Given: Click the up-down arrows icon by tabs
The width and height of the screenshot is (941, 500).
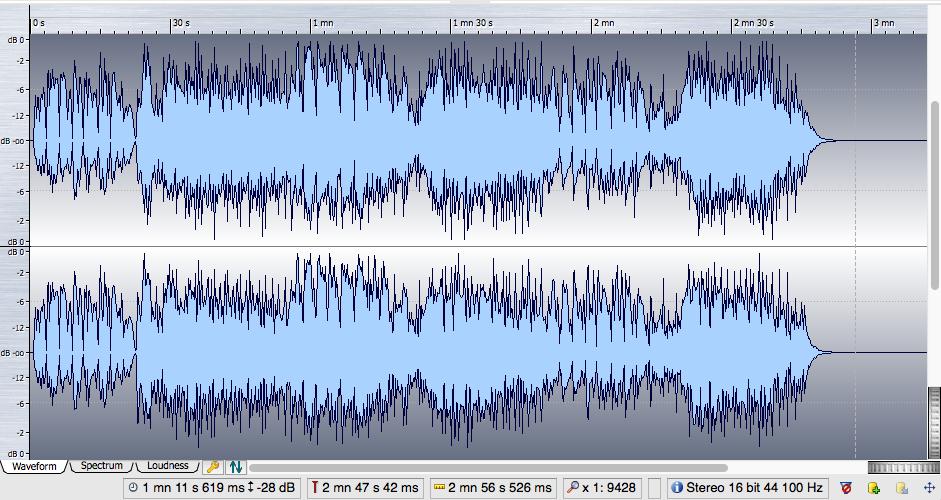Looking at the screenshot, I should point(235,466).
